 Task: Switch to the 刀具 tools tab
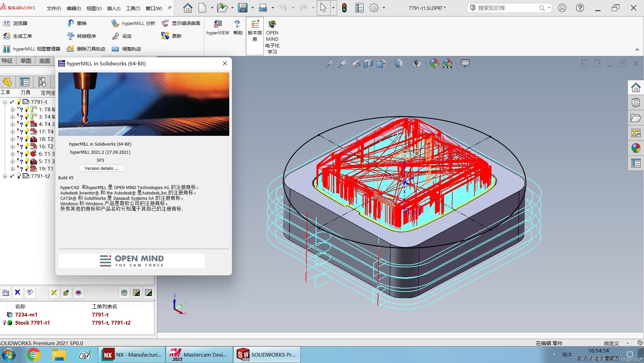coord(25,93)
